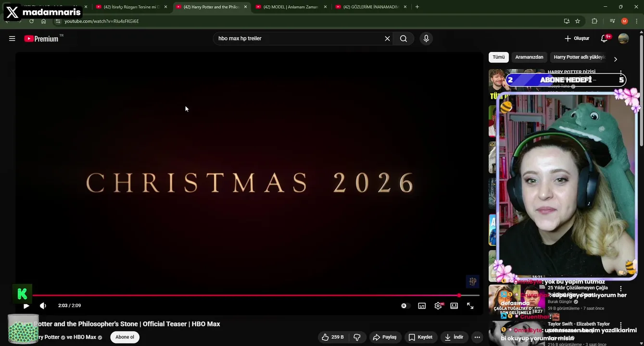The image size is (644, 346).
Task: Subscribe with Abone ol button
Action: pos(125,337)
